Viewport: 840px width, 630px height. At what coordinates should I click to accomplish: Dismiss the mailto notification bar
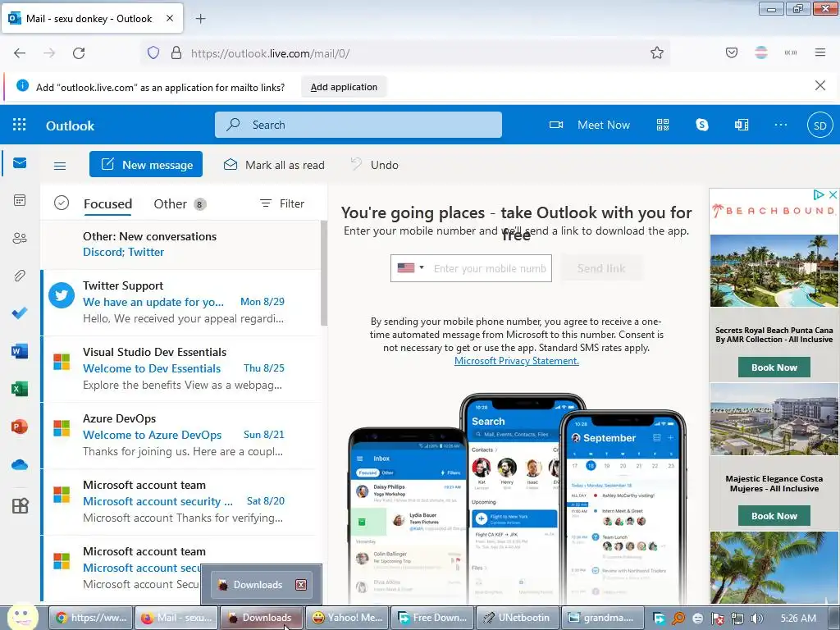coord(820,85)
